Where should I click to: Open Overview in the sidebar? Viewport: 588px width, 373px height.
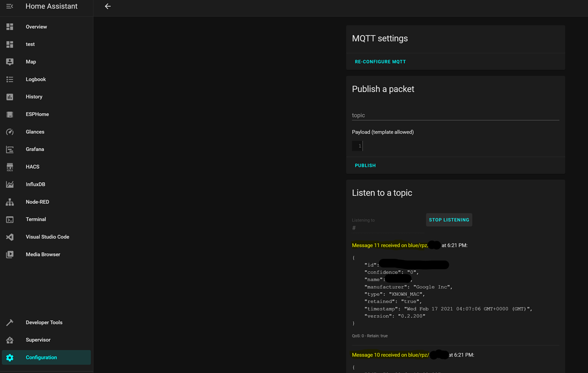(x=47, y=27)
